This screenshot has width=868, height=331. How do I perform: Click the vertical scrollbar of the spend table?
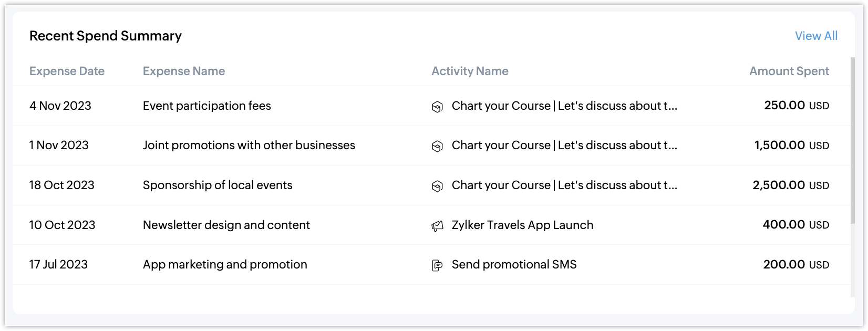click(852, 142)
